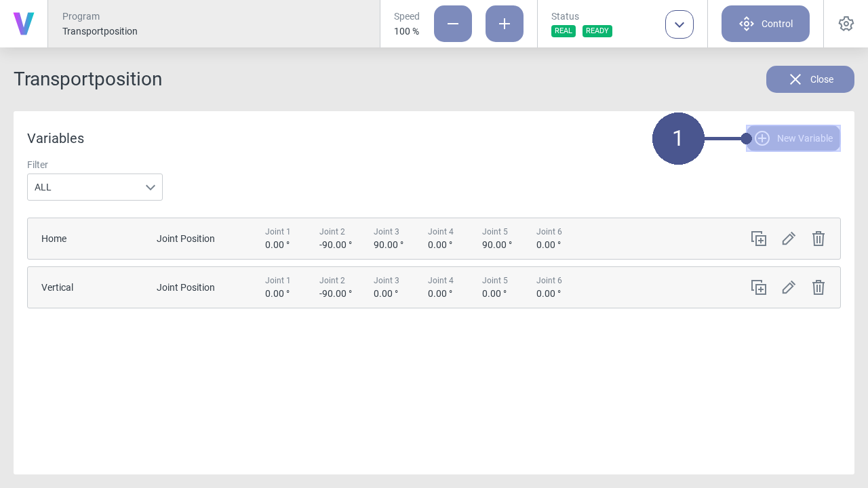Delete the Vertical variable
This screenshot has width=868, height=488.
click(x=818, y=287)
